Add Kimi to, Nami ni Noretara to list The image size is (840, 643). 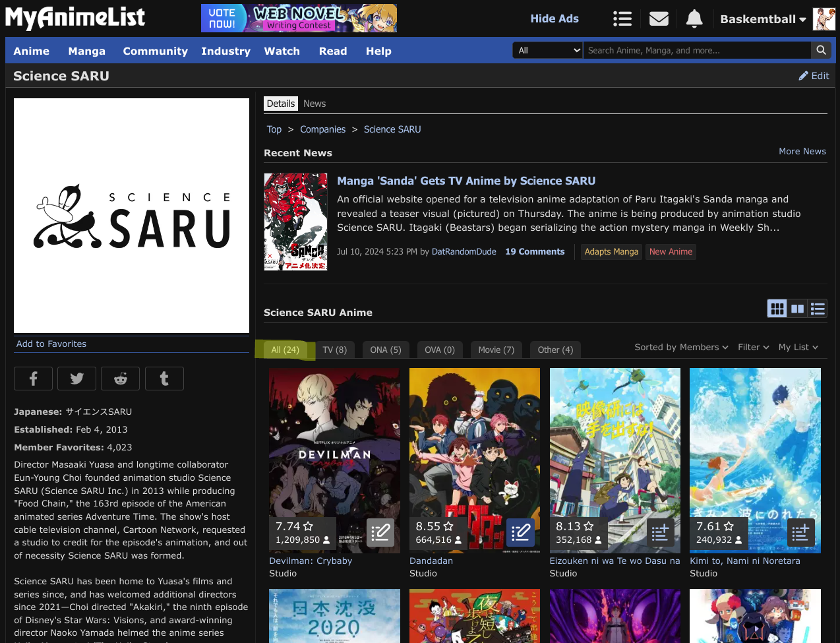800,532
